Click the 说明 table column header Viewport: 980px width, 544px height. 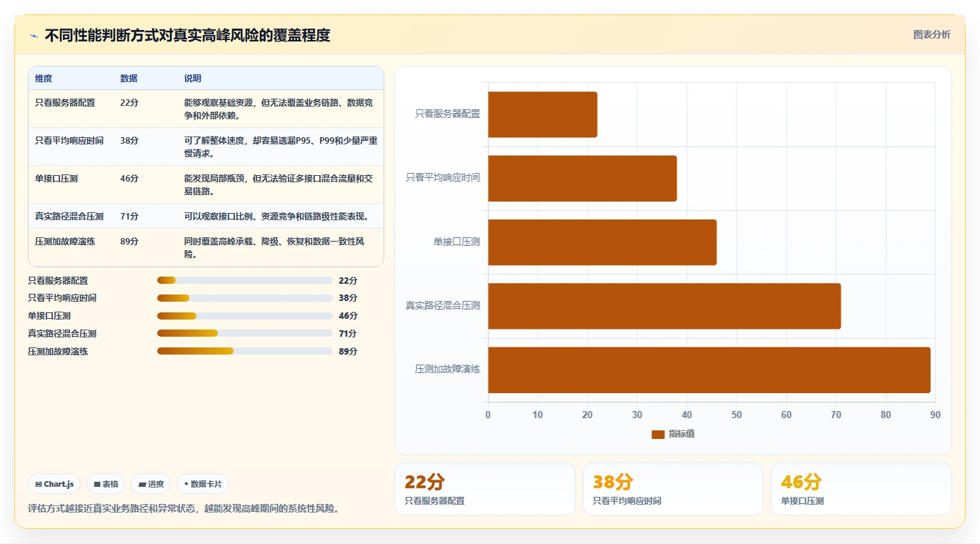193,79
